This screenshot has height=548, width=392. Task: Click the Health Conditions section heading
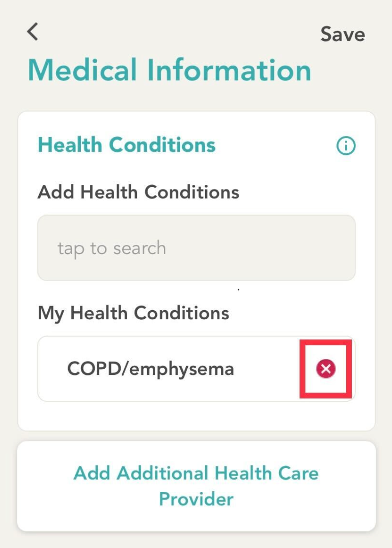(127, 145)
